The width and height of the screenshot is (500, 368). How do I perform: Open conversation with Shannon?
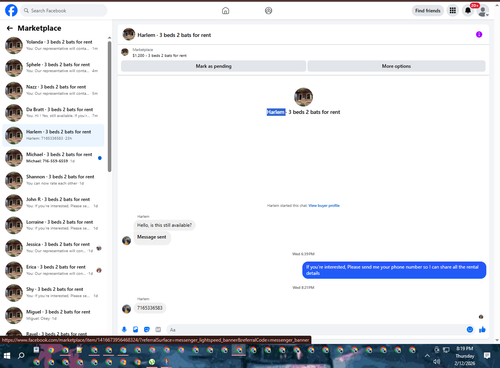(x=53, y=180)
